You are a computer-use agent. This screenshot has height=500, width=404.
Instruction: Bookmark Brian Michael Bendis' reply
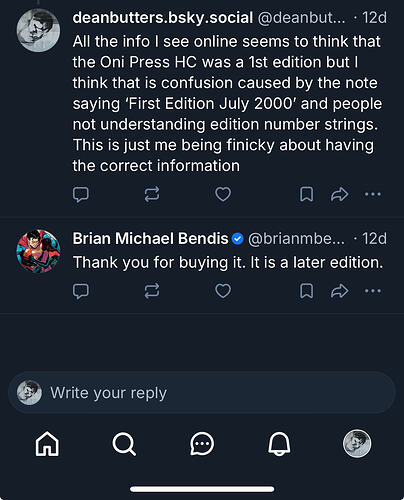point(306,291)
